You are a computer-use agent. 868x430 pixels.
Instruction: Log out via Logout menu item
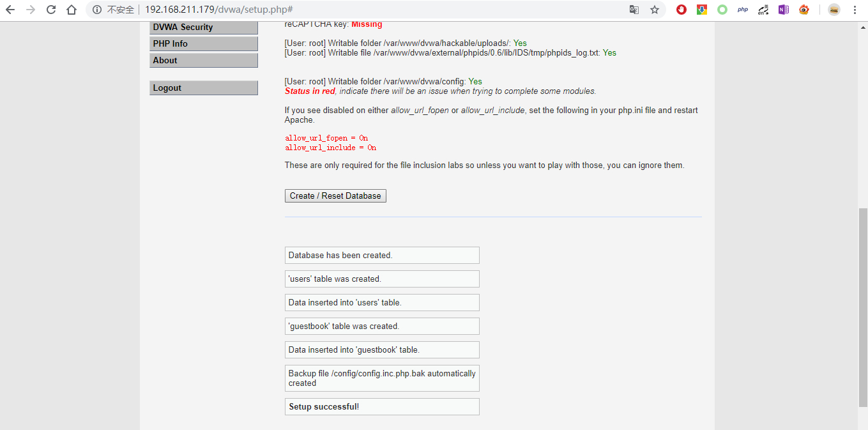[x=204, y=88]
